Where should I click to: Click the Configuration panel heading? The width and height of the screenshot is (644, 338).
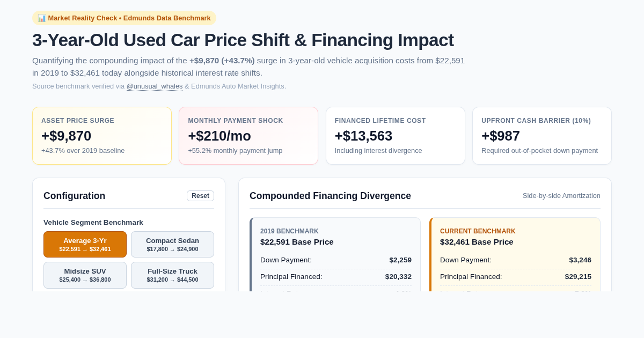75,196
